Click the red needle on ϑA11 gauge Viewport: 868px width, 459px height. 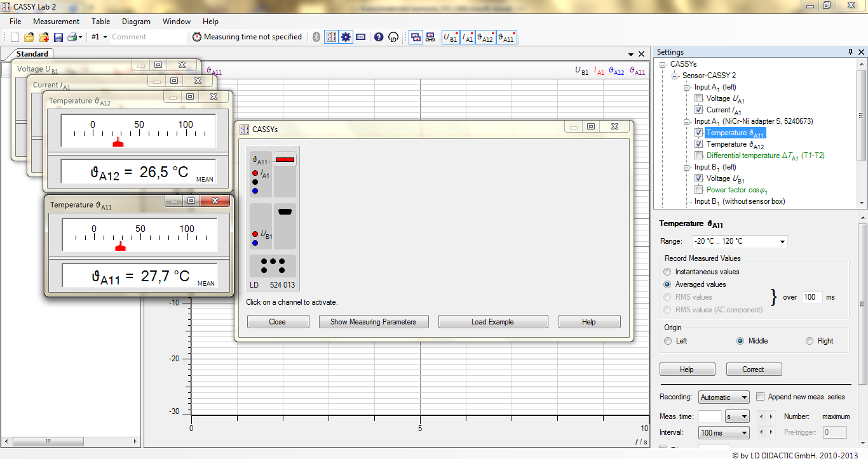[121, 246]
